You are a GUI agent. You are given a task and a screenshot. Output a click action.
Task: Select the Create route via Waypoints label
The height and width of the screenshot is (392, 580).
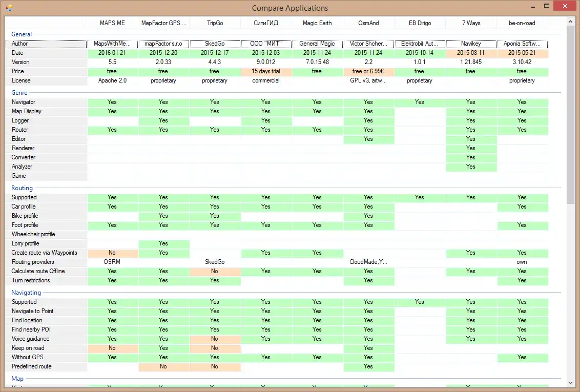[46, 253]
